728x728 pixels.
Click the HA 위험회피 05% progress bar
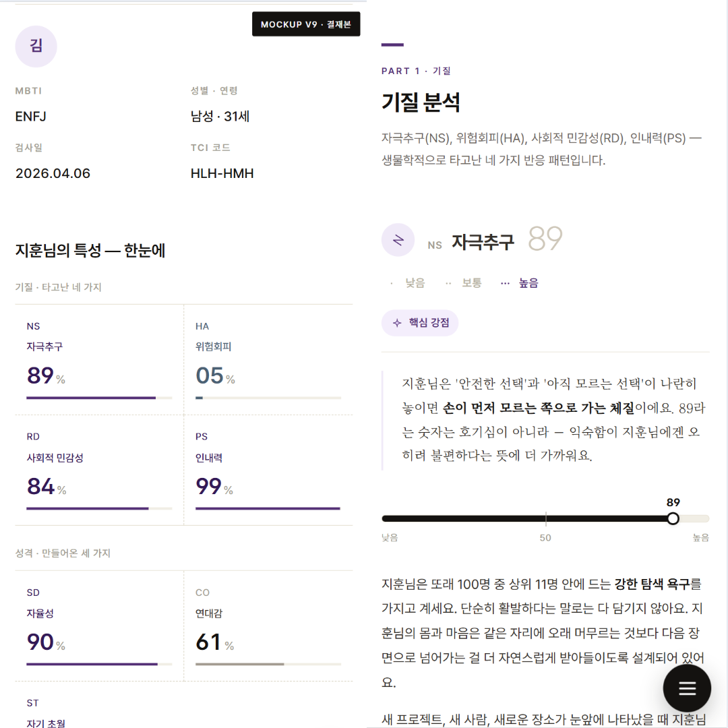click(268, 398)
